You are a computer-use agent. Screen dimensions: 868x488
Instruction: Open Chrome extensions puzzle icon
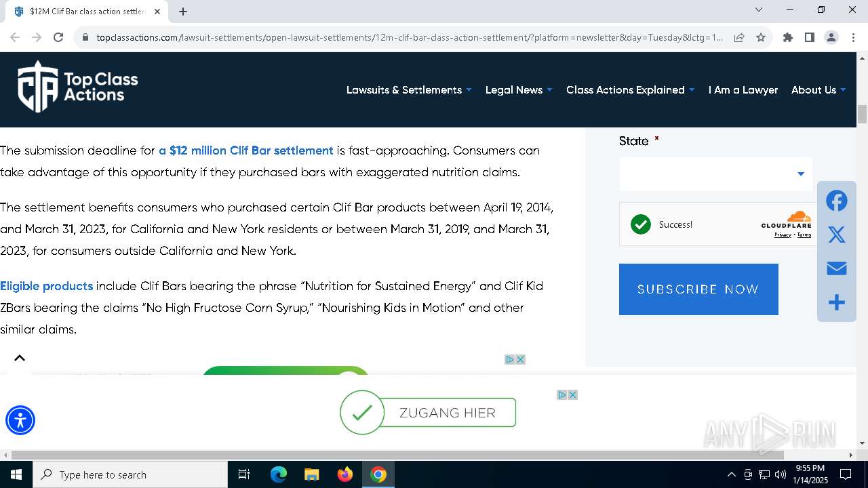(x=788, y=37)
